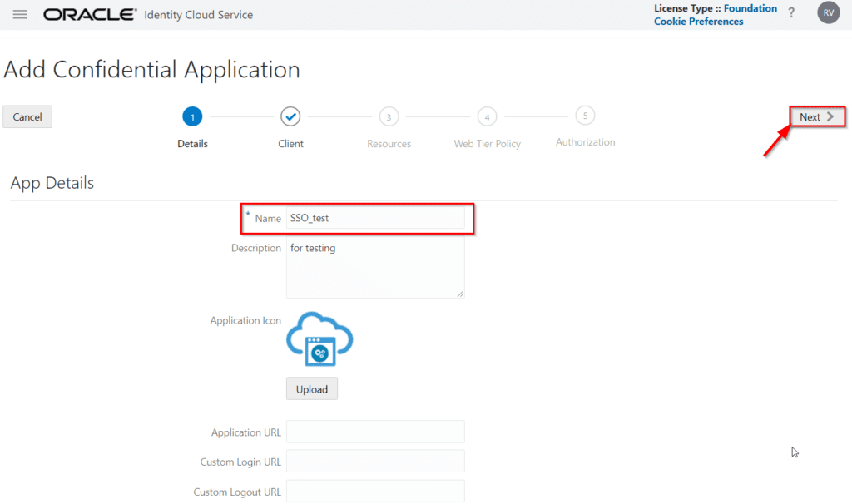Go to step 3 Resources

click(389, 117)
